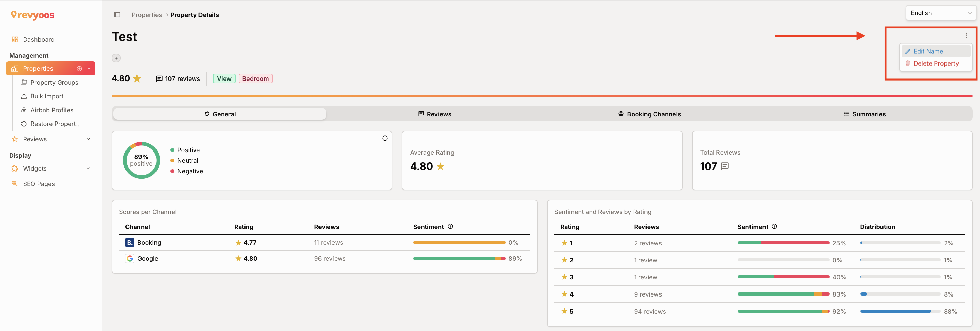Switch to the Booking Channels tab

click(x=649, y=114)
